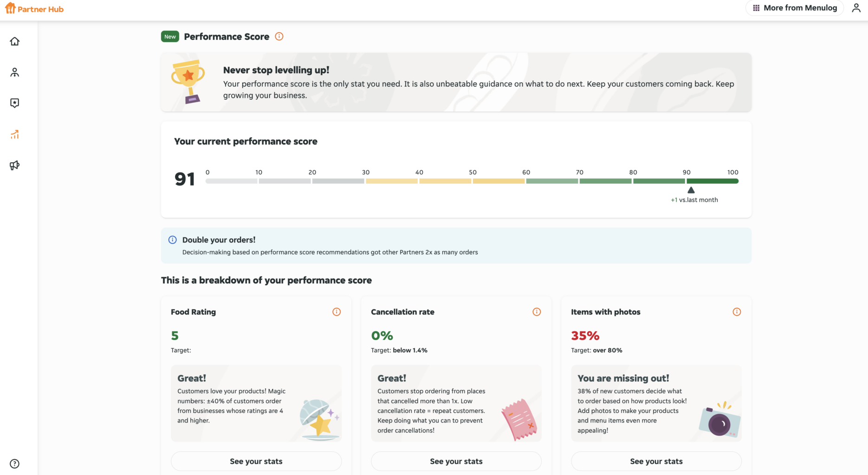Open More from Menulog menu
Image resolution: width=868 pixels, height=475 pixels.
click(795, 8)
